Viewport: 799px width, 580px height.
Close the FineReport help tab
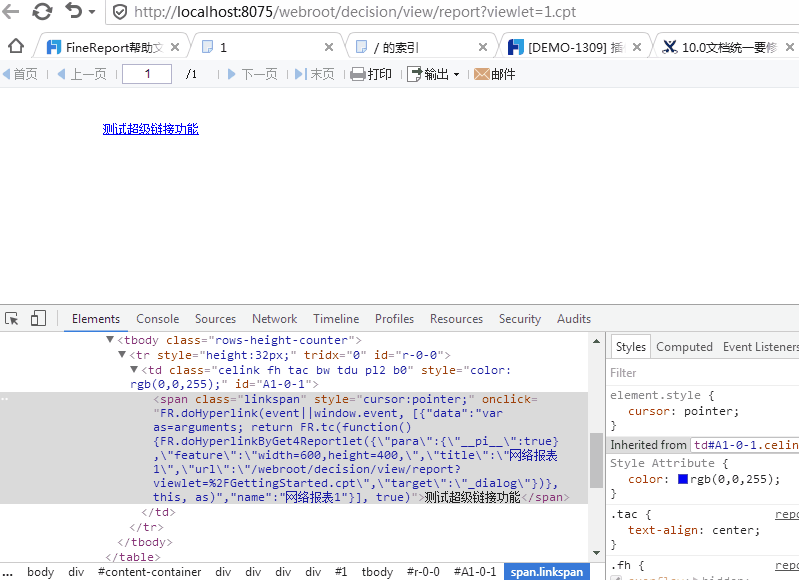(x=176, y=47)
